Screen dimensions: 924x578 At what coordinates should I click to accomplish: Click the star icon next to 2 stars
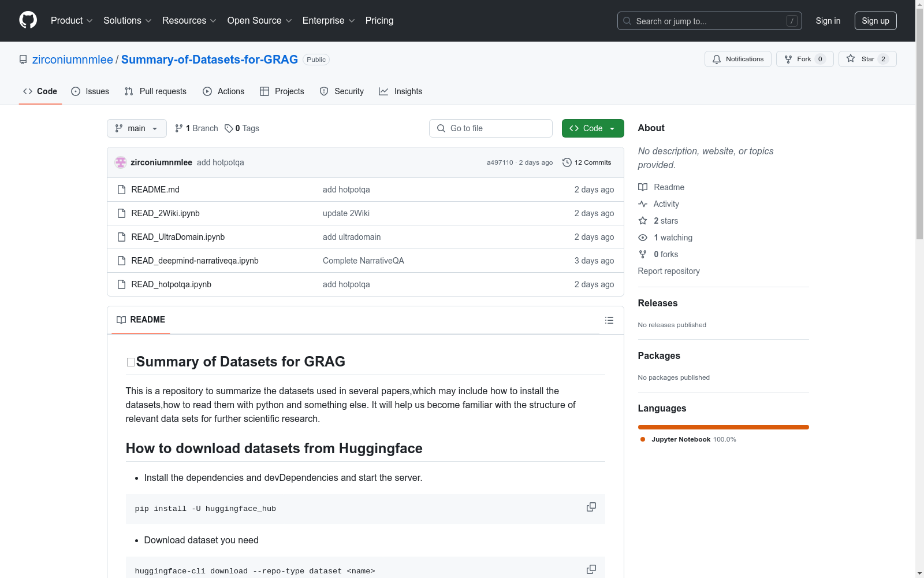(x=643, y=221)
